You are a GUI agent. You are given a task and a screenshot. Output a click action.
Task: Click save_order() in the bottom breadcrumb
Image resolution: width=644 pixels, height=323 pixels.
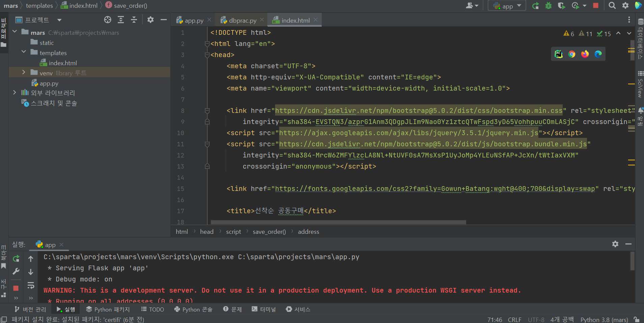(269, 232)
